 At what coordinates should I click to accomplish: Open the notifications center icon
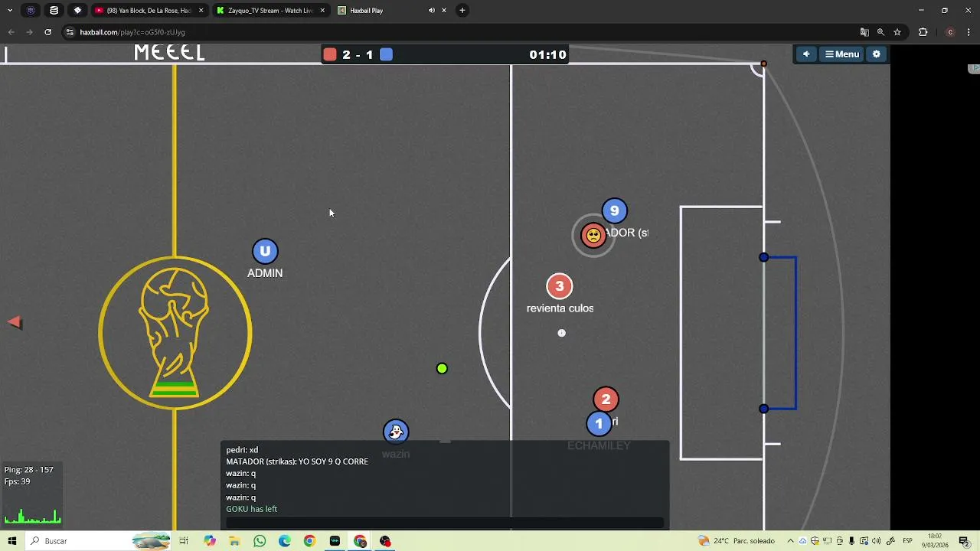pos(965,541)
